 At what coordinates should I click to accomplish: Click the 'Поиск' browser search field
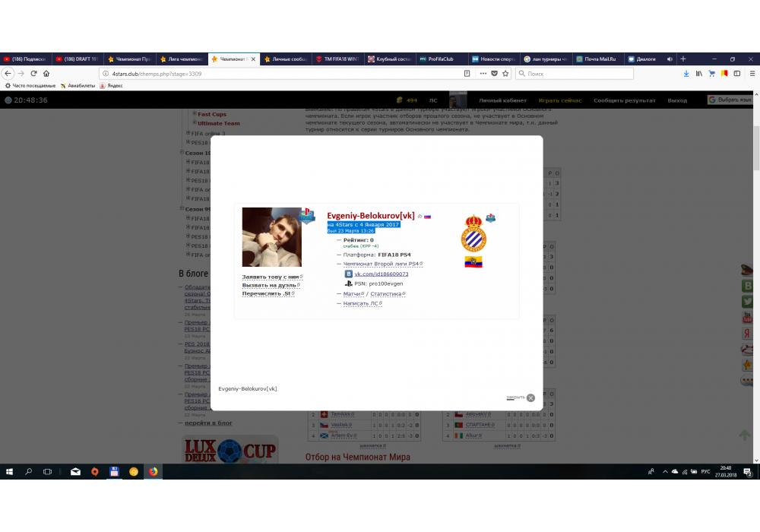point(575,74)
